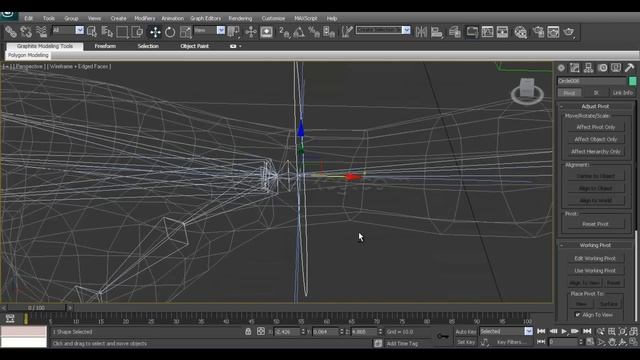Open Schematic View from toolbar

502,32
